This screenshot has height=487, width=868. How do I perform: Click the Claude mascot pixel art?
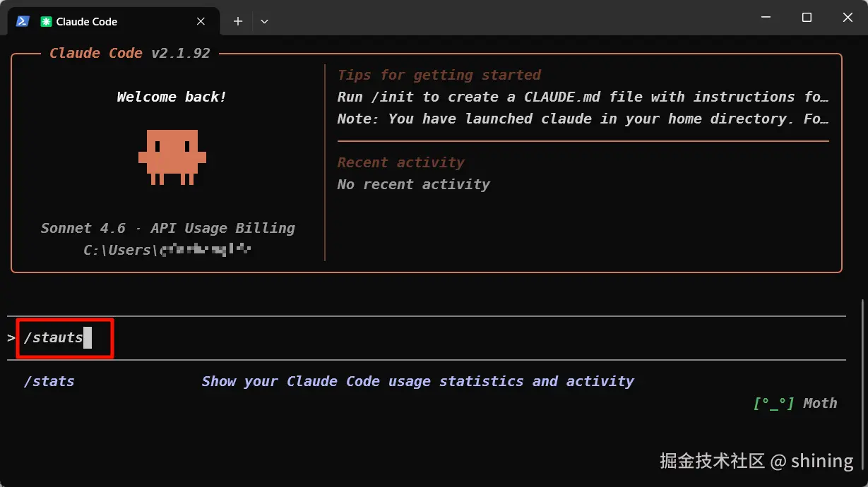coord(172,157)
